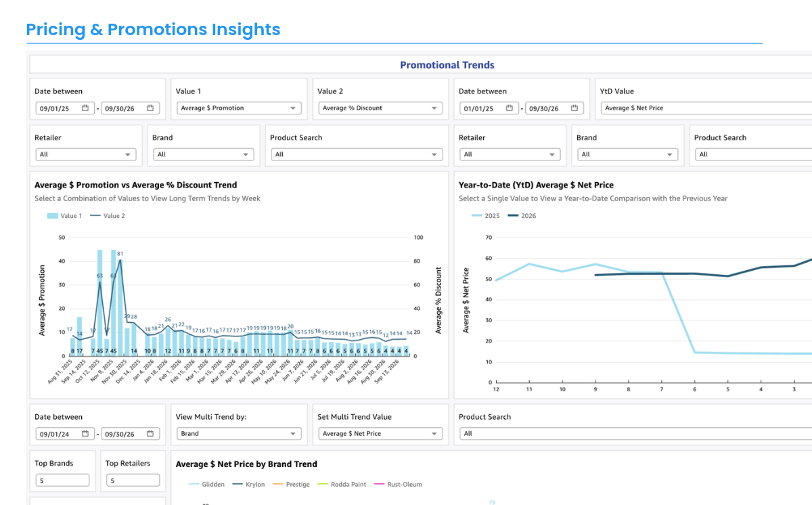Expand Value 2 Average % Discount dropdown
Image resolution: width=812 pixels, height=505 pixels.
tap(380, 108)
